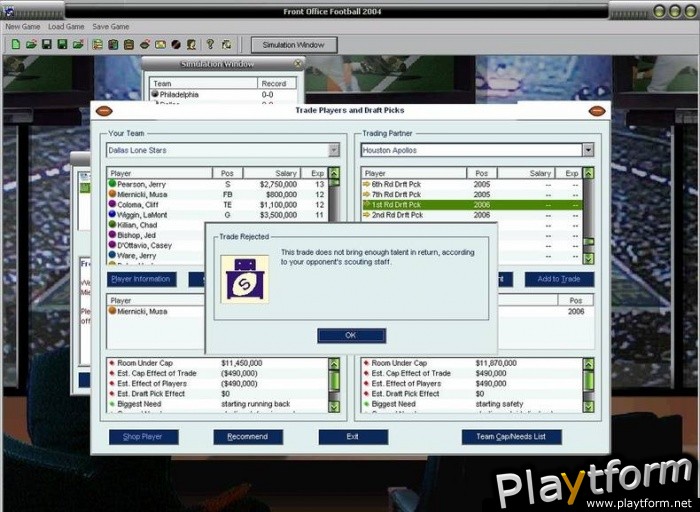Screen dimensions: 700x512
Task: Click the green dot next to Pearson, Jerry
Action: click(x=112, y=183)
